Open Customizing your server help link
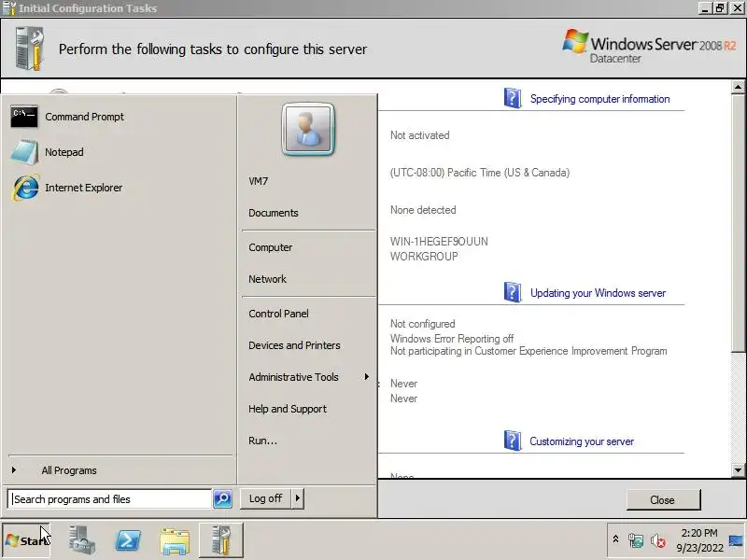Screen dimensions: 747x560 (x=582, y=441)
